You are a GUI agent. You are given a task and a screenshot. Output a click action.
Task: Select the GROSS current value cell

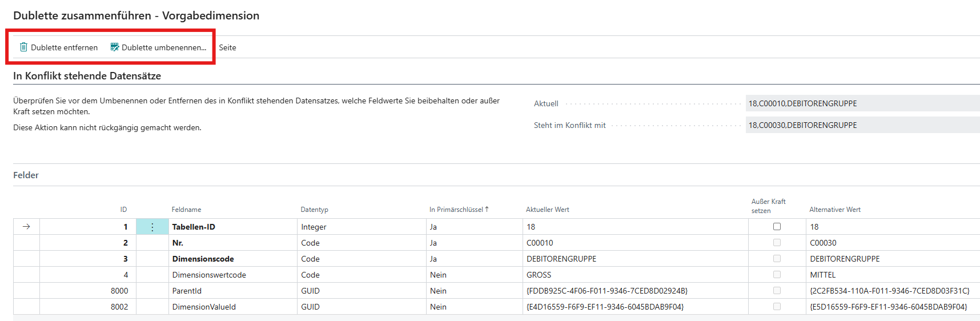[x=539, y=275]
